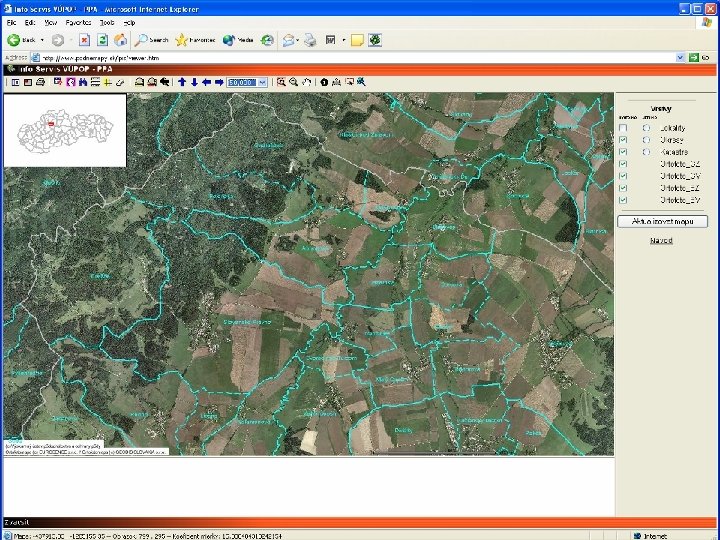Open the File menu
This screenshot has width=720, height=540.
(x=11, y=22)
